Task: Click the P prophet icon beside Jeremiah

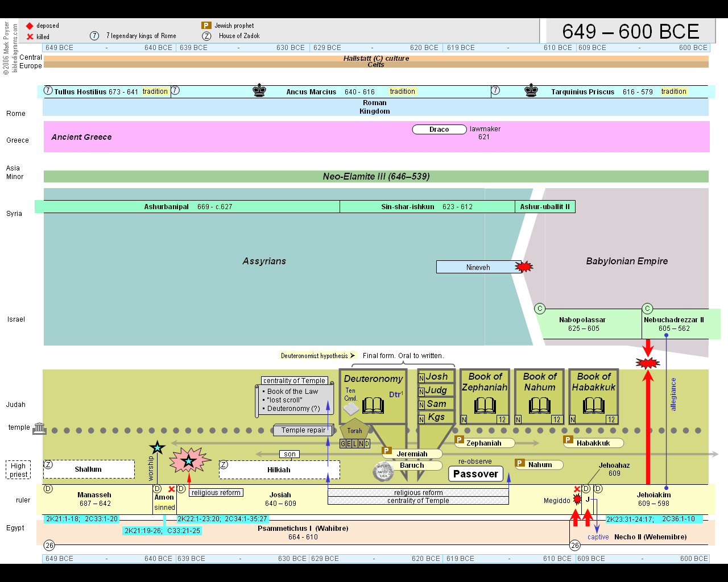Action: coord(387,451)
